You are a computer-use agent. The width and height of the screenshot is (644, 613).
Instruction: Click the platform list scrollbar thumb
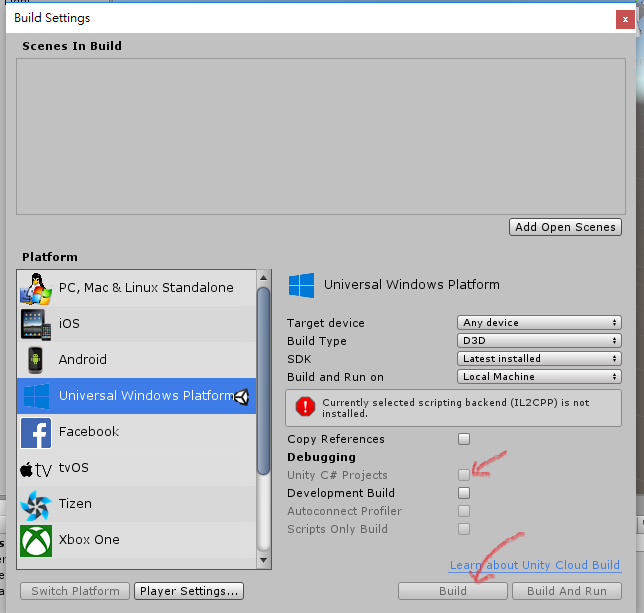tap(263, 381)
